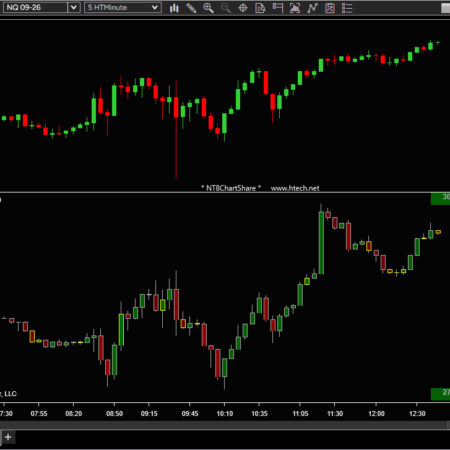
Task: Click the 12:00 time axis label
Action: (376, 414)
